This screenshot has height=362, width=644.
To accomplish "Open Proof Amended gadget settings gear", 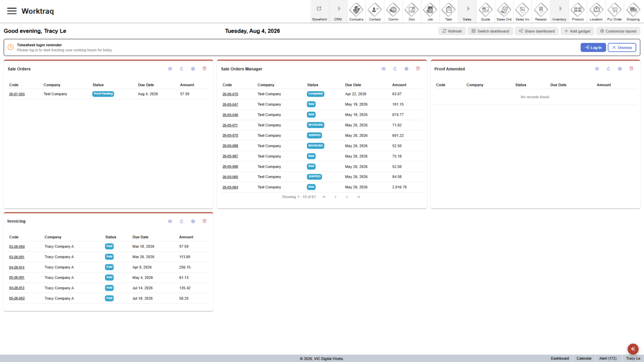I will point(620,69).
